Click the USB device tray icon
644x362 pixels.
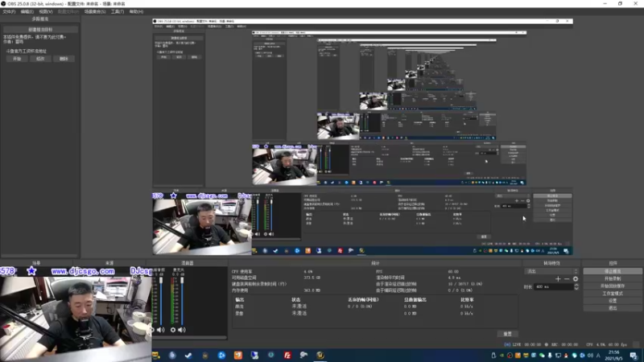coord(493,356)
